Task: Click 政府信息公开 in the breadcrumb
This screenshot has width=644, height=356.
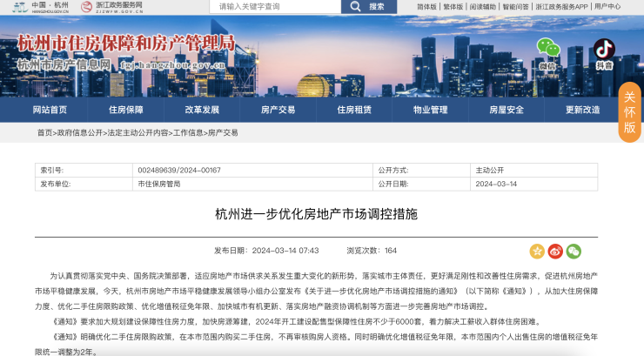Action: 80,132
